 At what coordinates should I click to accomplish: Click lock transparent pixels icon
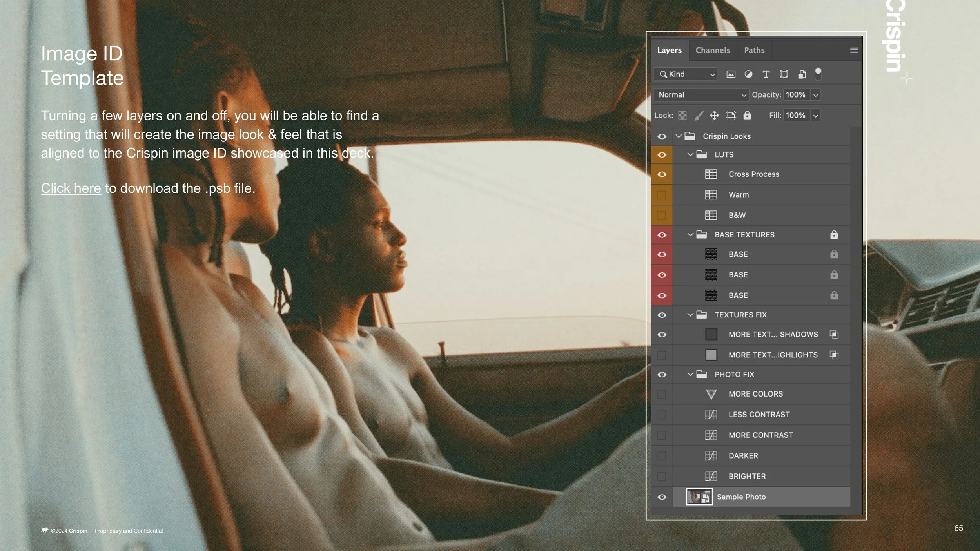tap(682, 115)
